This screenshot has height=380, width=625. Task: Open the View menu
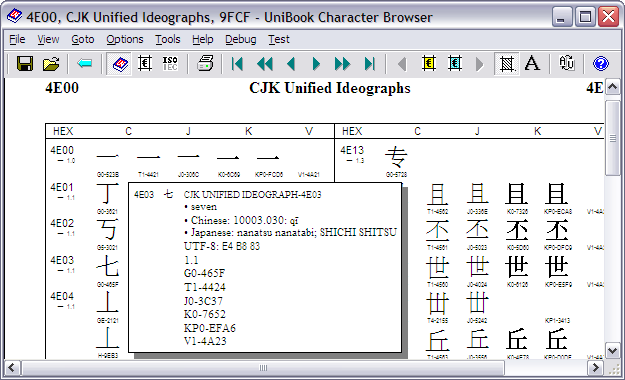48,39
